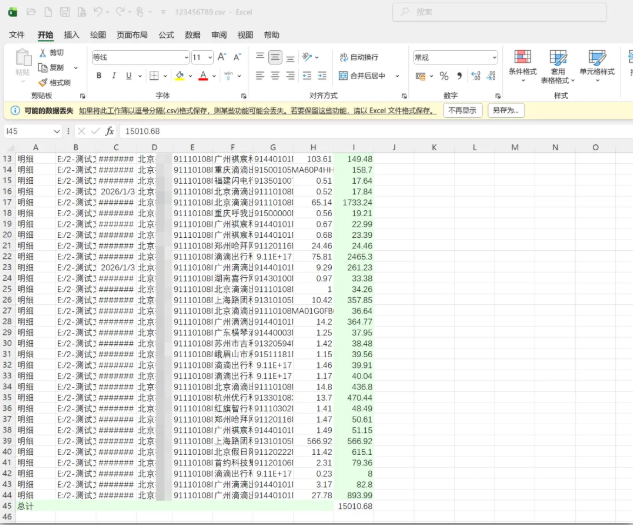This screenshot has height=525, width=633.
Task: Click the percent style icon
Action: click(x=444, y=76)
